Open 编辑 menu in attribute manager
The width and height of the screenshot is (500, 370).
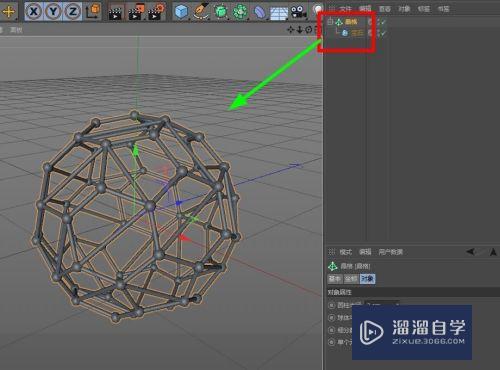365,252
